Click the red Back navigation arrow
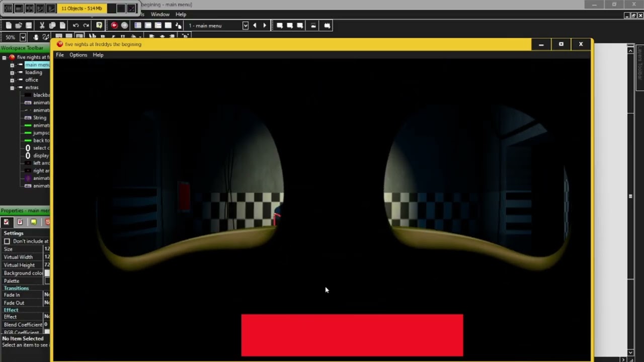The width and height of the screenshot is (644, 362). tap(114, 26)
